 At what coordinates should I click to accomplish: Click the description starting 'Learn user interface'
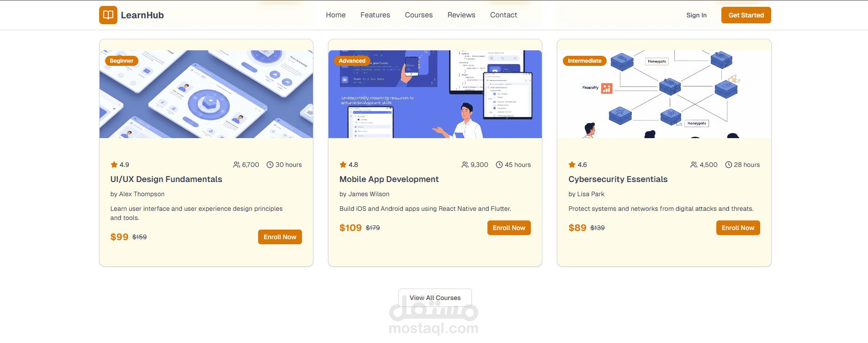pos(196,213)
